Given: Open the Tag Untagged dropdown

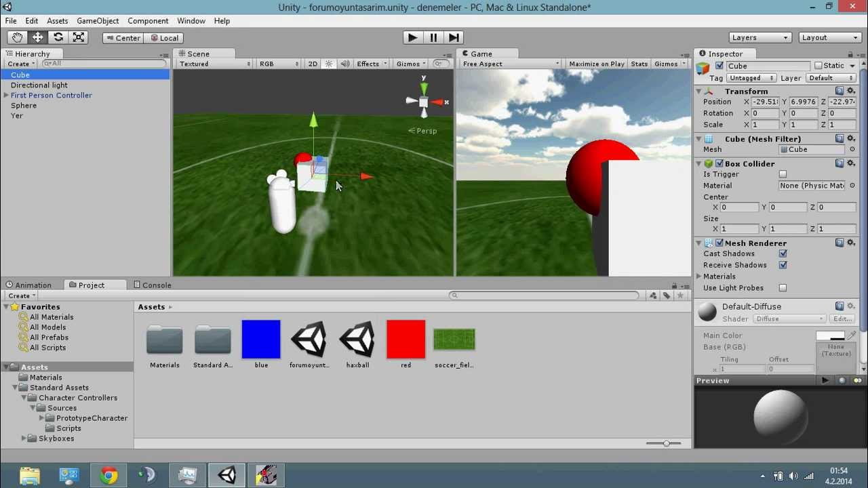Looking at the screenshot, I should pos(752,78).
